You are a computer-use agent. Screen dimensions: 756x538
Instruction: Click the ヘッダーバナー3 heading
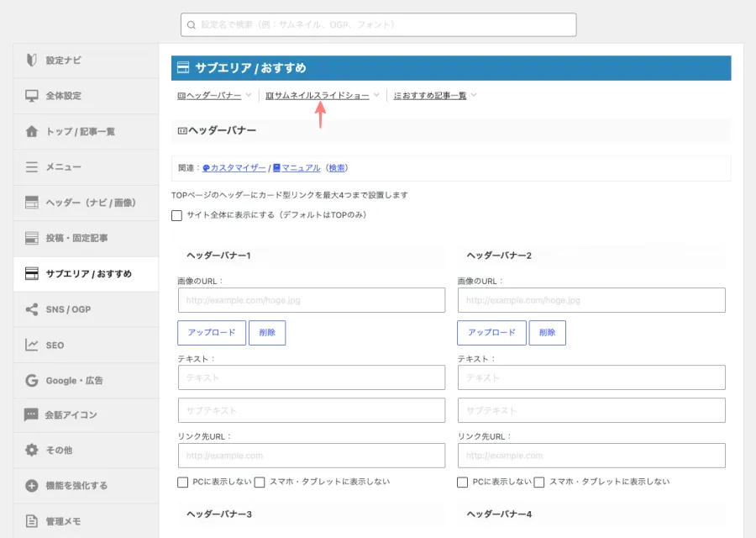(x=219, y=514)
